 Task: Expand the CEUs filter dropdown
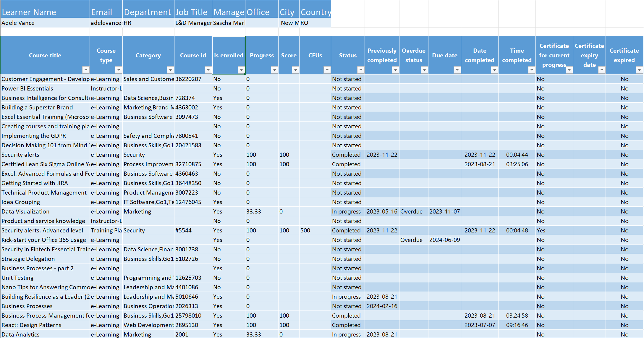click(327, 70)
